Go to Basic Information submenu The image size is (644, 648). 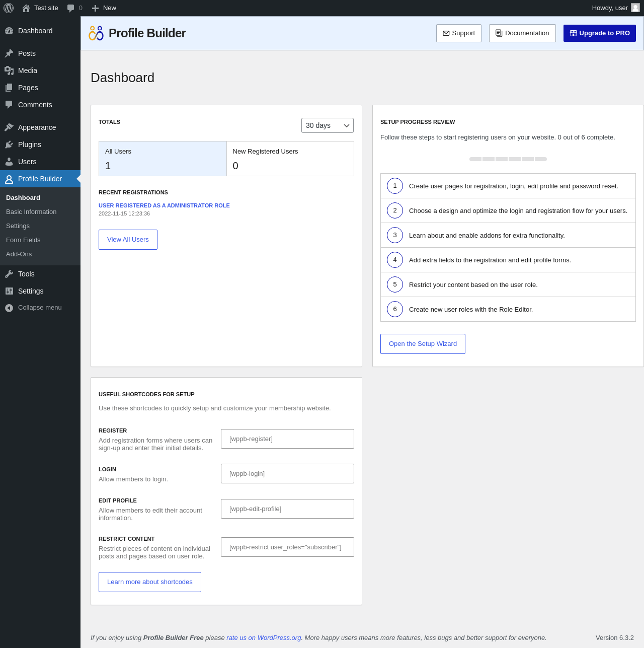pos(31,212)
